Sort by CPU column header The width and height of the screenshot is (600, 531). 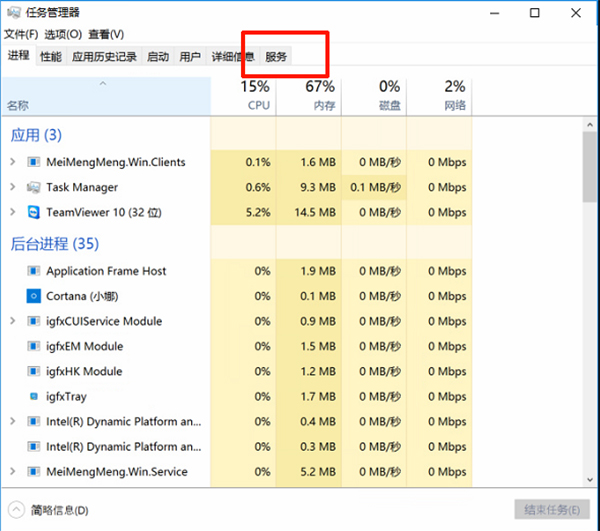(243, 96)
